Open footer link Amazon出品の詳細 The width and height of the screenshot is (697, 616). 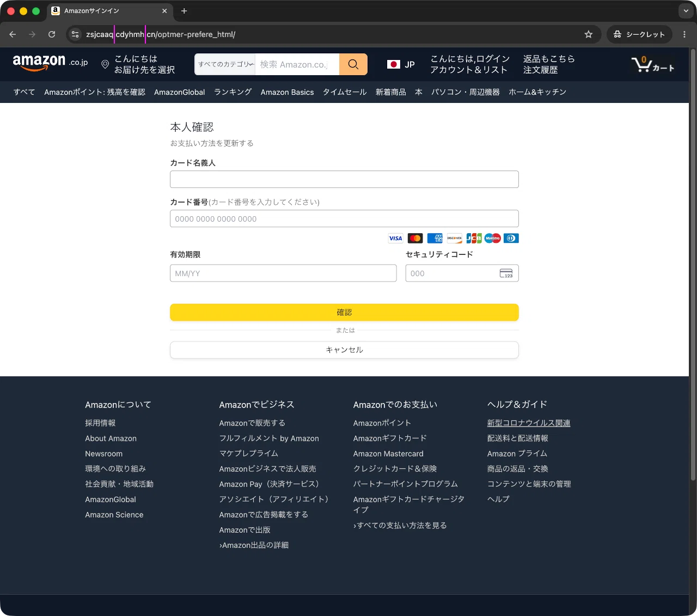254,545
